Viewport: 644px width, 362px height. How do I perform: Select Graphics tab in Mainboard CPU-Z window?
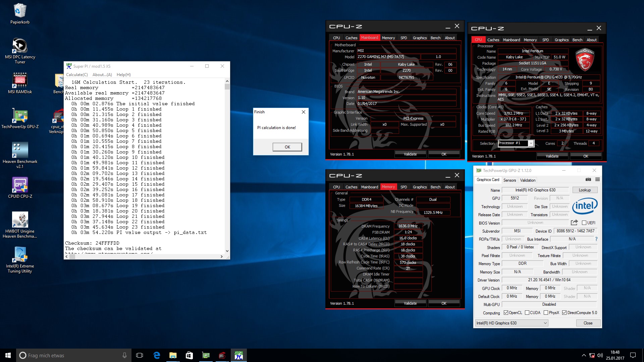point(420,38)
